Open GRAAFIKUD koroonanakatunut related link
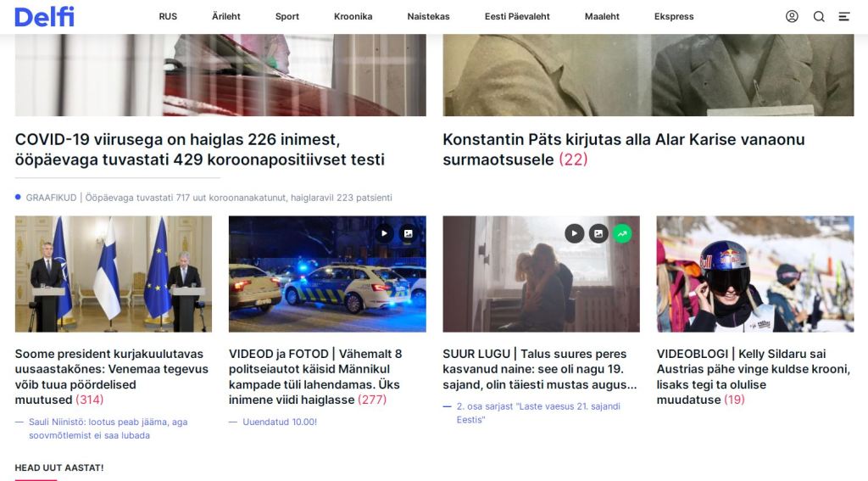Image resolution: width=868 pixels, height=481 pixels. click(209, 198)
